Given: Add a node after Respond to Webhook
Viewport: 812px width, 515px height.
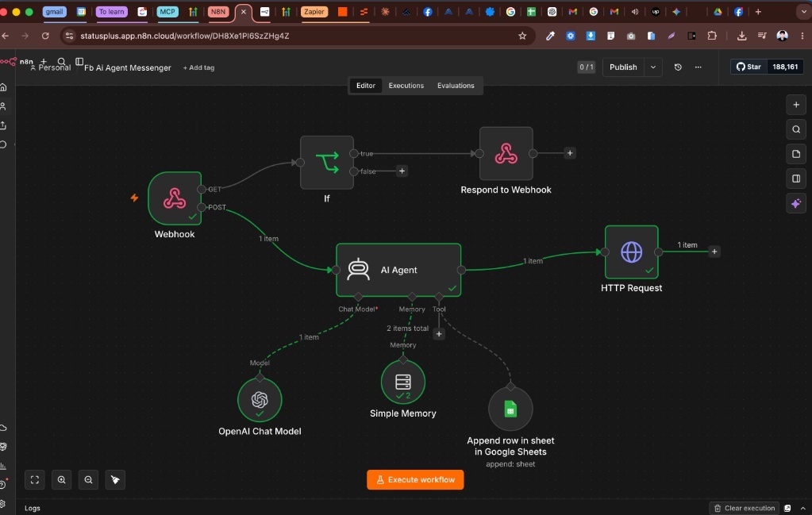Looking at the screenshot, I should 570,153.
